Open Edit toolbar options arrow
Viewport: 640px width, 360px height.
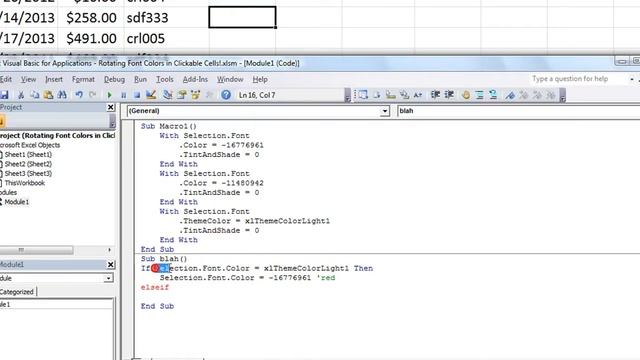(562, 96)
